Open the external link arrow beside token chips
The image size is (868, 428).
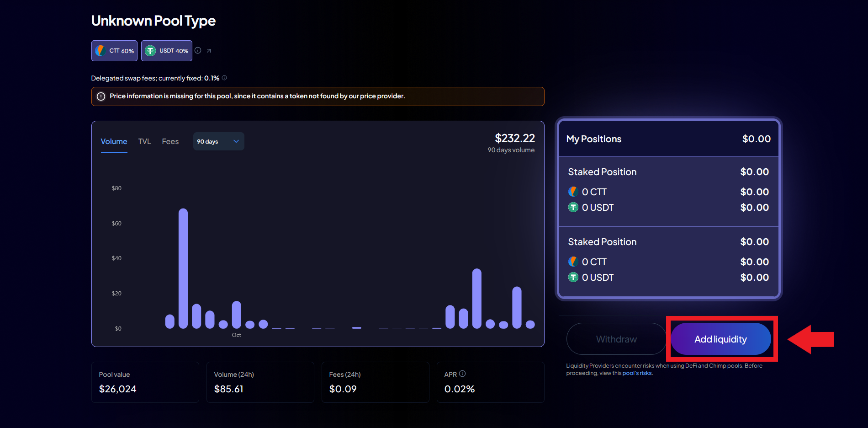coord(209,51)
